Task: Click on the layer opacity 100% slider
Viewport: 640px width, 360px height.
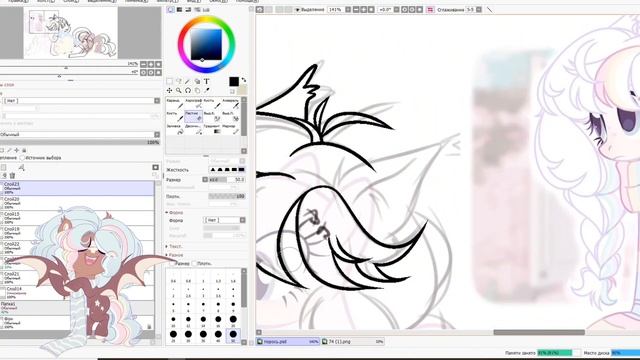Action: coord(80,142)
